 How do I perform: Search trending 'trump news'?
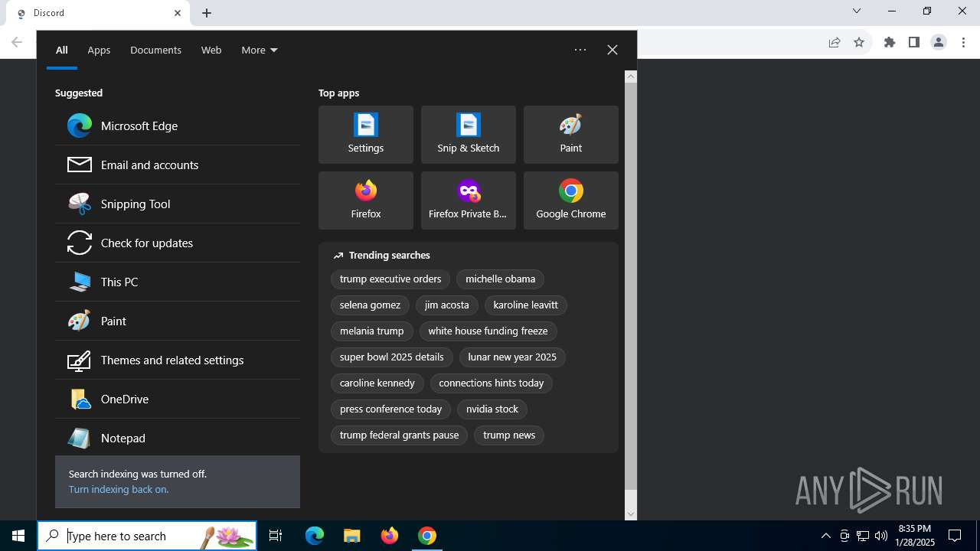click(509, 435)
